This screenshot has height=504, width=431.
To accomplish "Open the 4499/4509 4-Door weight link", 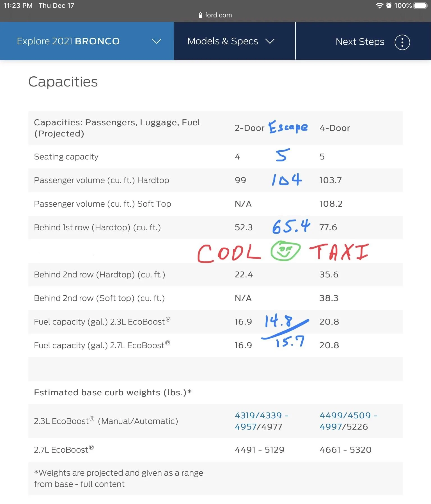I will point(345,415).
